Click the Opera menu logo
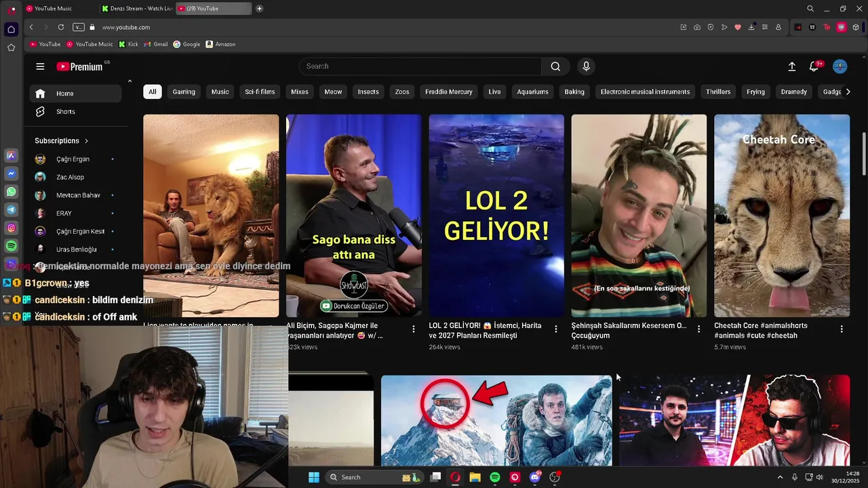The height and width of the screenshot is (488, 868). tap(12, 9)
